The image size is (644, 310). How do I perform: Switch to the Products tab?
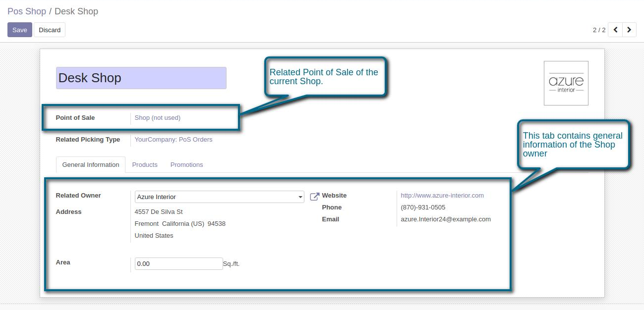(145, 164)
